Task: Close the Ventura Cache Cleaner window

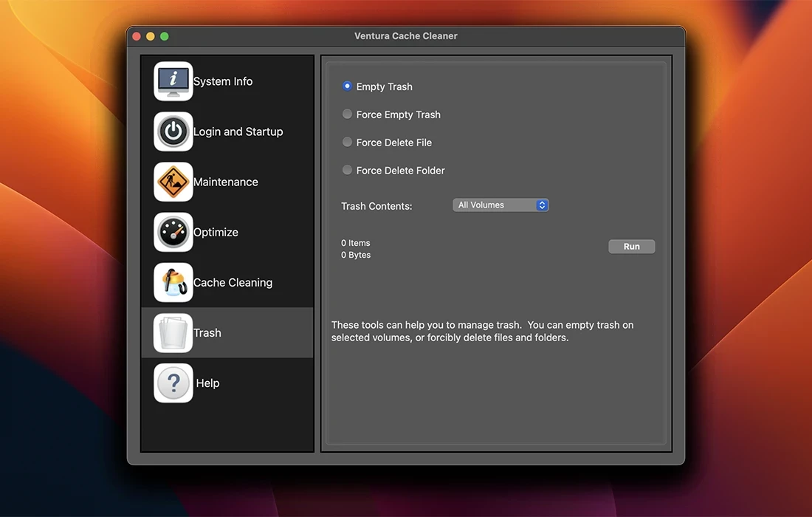Action: [137, 36]
